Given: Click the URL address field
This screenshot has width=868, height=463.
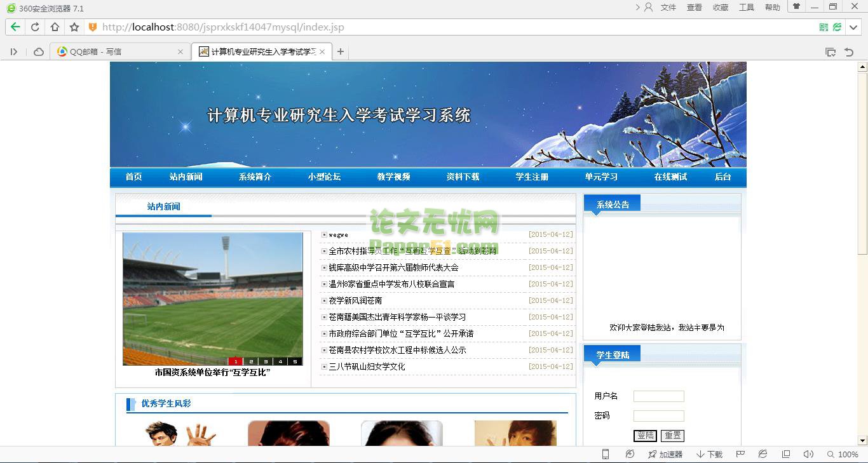Looking at the screenshot, I should [458, 27].
